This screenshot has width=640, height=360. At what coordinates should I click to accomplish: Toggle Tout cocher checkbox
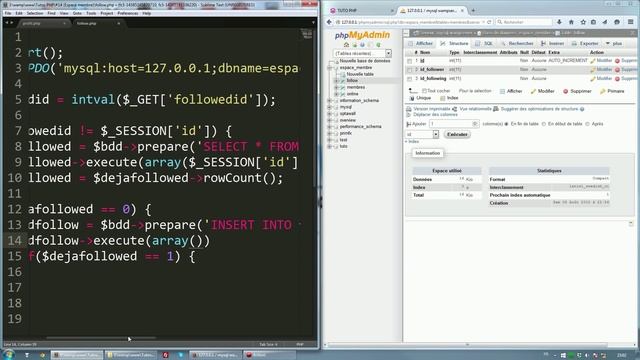[424, 91]
